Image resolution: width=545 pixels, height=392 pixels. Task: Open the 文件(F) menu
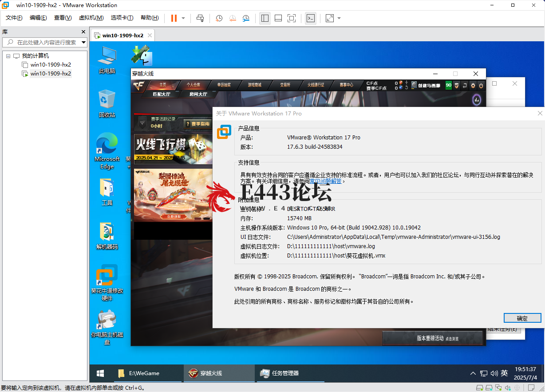14,18
